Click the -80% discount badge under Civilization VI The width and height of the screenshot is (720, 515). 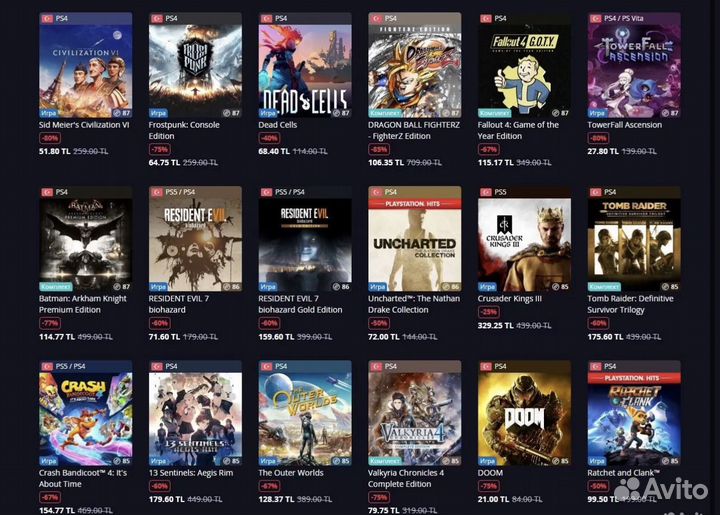coord(50,138)
